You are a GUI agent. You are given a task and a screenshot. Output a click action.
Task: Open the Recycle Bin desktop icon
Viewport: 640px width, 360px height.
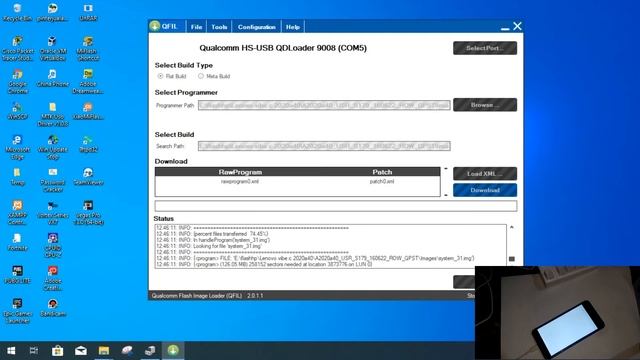point(17,13)
